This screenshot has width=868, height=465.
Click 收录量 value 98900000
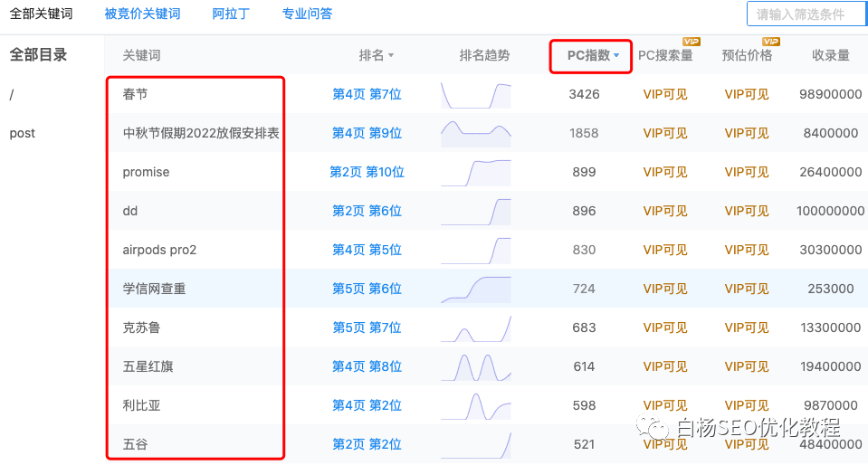(x=830, y=95)
